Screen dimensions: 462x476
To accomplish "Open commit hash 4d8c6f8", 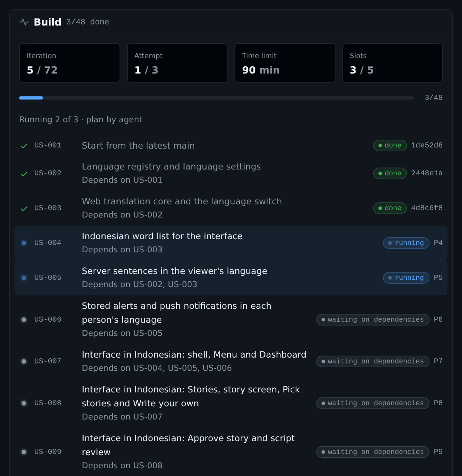I will point(427,208).
